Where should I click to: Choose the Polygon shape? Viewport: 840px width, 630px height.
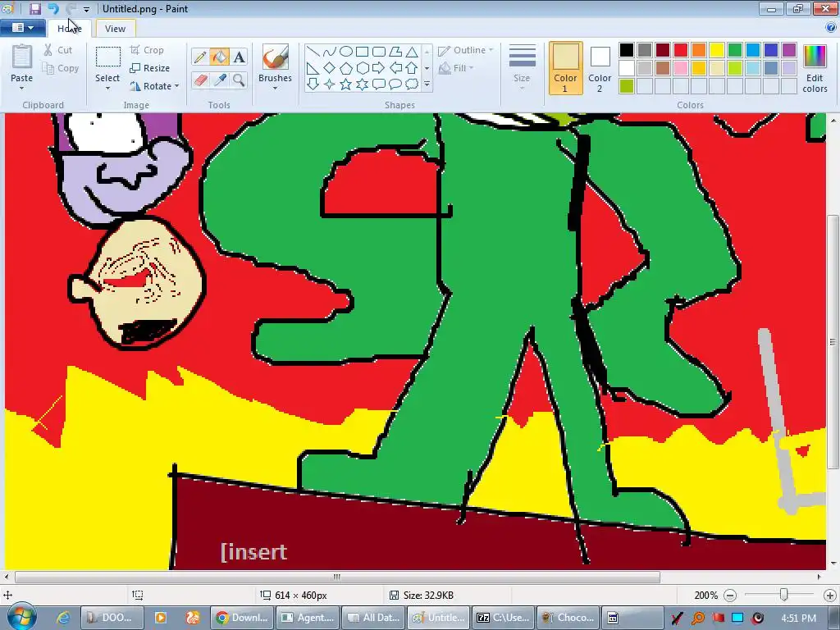point(395,52)
